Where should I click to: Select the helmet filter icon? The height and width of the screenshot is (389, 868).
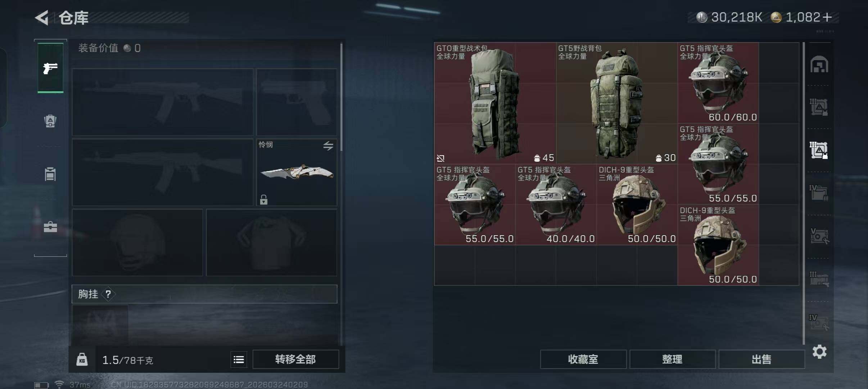pyautogui.click(x=819, y=64)
